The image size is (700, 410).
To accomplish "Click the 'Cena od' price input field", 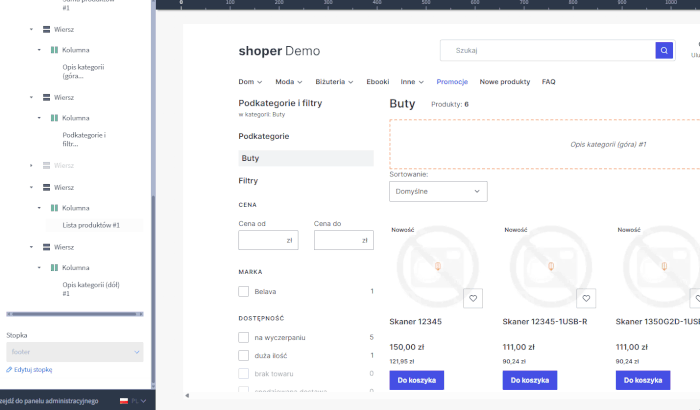I will tap(268, 240).
